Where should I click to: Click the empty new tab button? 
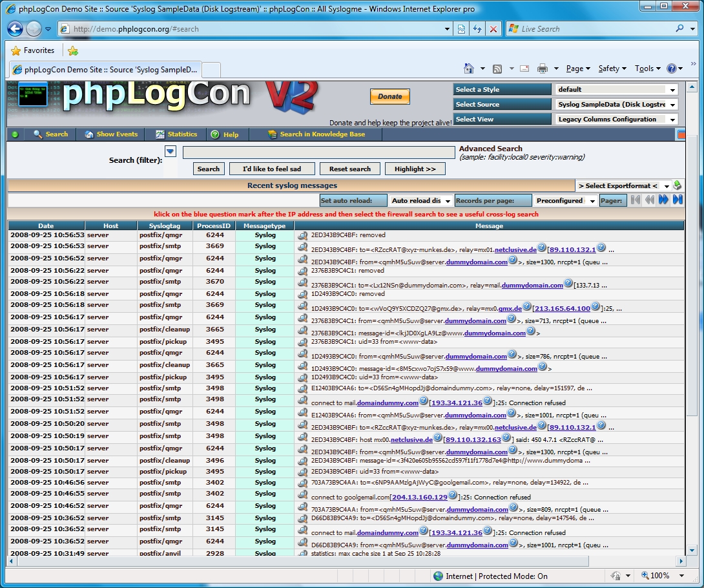click(211, 70)
